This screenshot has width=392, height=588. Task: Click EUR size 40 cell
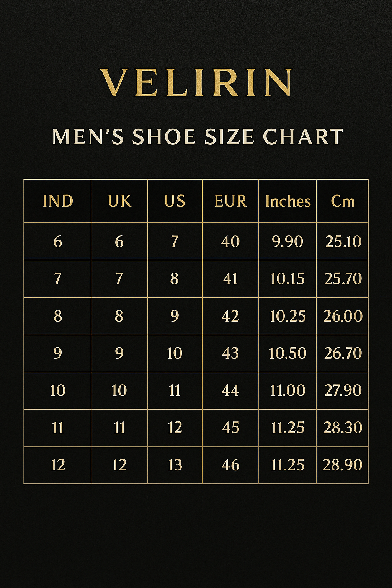(x=230, y=242)
